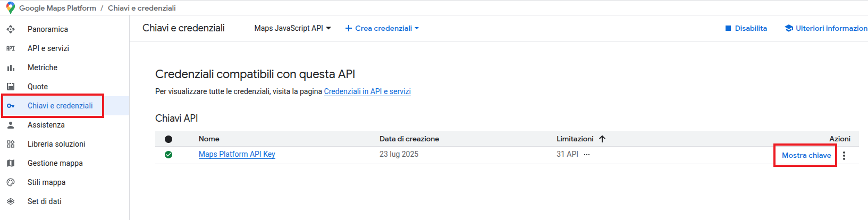Click the Metriche bar chart icon

pos(11,67)
